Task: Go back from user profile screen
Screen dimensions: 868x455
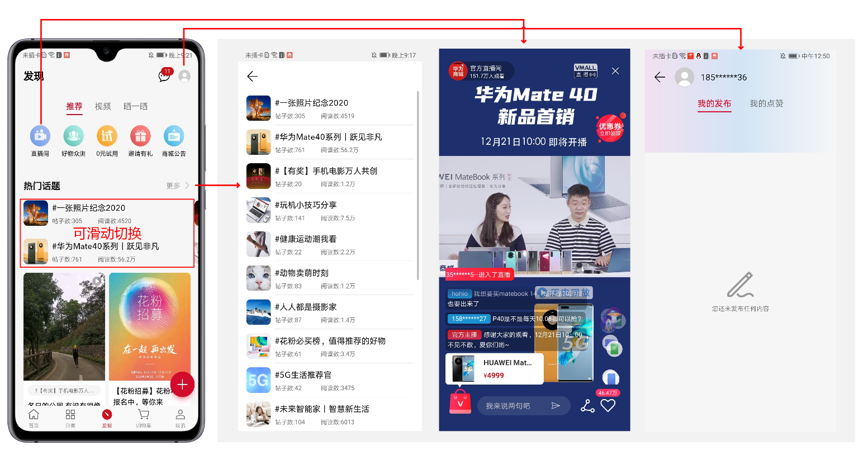Action: [x=660, y=77]
